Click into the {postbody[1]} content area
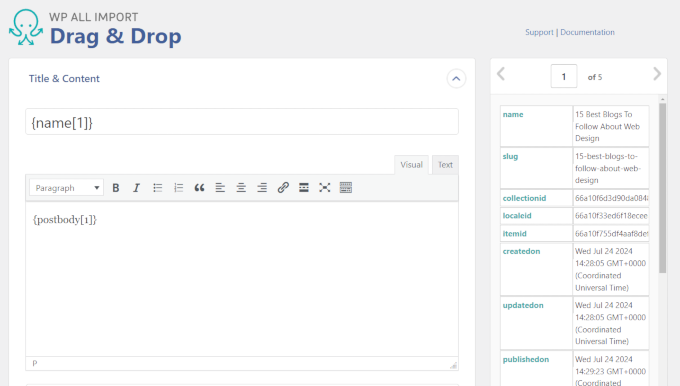This screenshot has width=680, height=386. [242, 279]
